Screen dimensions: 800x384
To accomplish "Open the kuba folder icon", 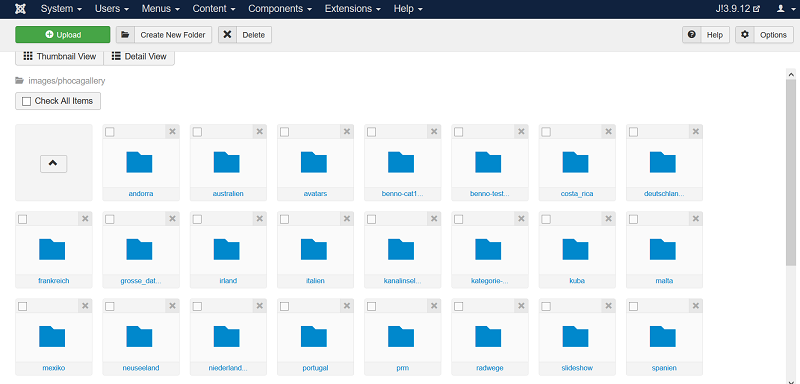I will (x=576, y=249).
